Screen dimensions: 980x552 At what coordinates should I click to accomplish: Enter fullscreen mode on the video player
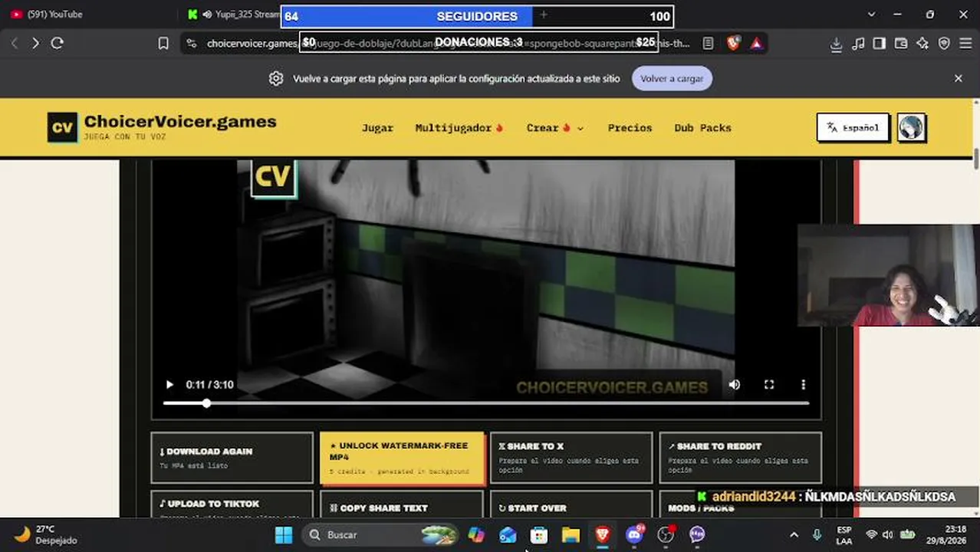pos(769,385)
